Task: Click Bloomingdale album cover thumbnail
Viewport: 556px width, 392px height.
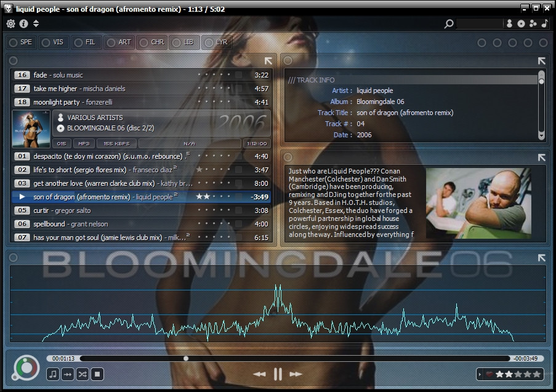Action: (31, 129)
